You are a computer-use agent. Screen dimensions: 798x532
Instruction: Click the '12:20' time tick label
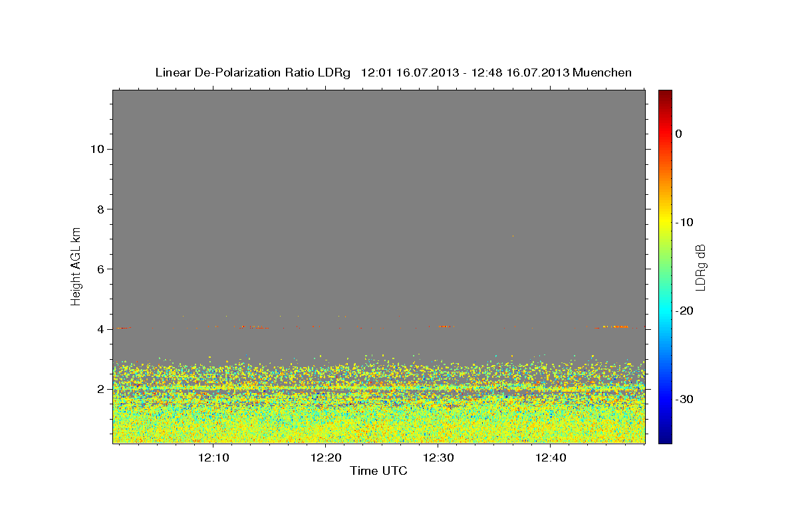click(326, 458)
